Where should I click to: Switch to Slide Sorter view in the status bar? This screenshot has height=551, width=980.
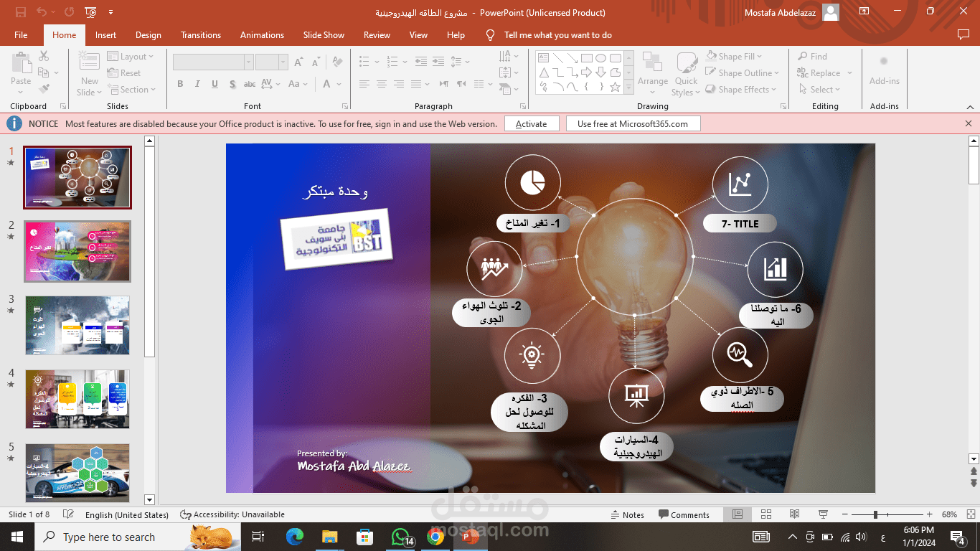pyautogui.click(x=765, y=514)
